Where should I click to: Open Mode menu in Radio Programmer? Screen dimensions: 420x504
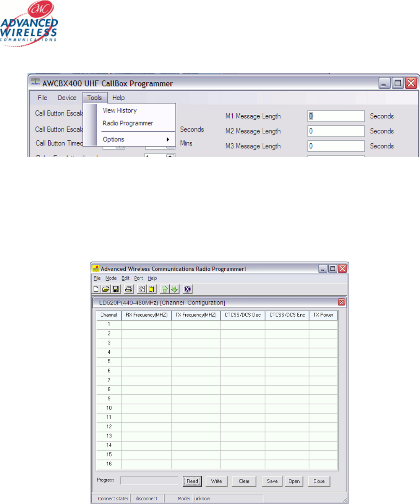(x=111, y=278)
